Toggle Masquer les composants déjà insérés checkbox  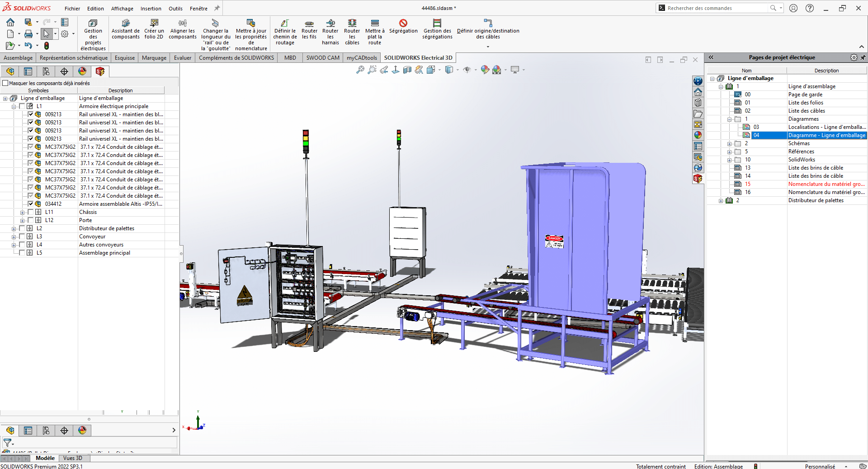pyautogui.click(x=5, y=83)
